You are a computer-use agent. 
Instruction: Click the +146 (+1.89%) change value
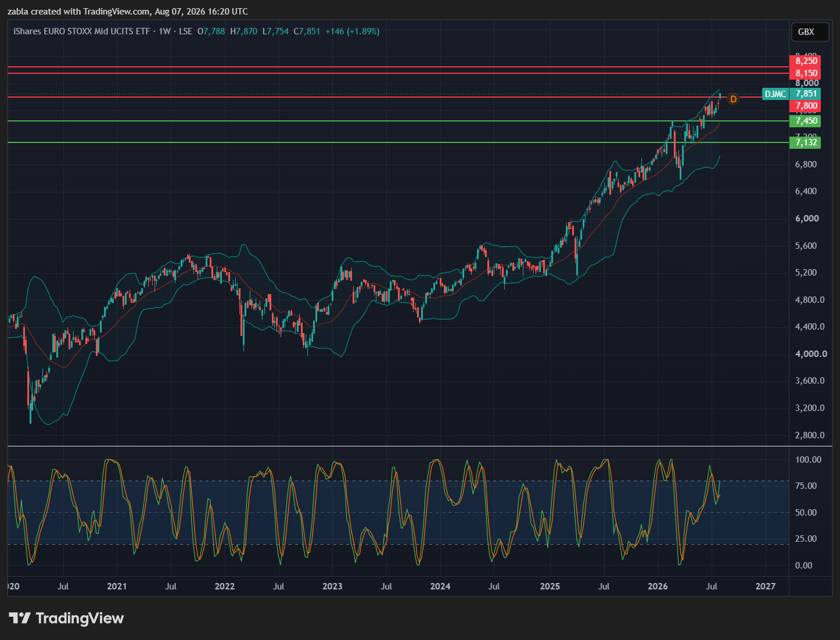[x=352, y=31]
